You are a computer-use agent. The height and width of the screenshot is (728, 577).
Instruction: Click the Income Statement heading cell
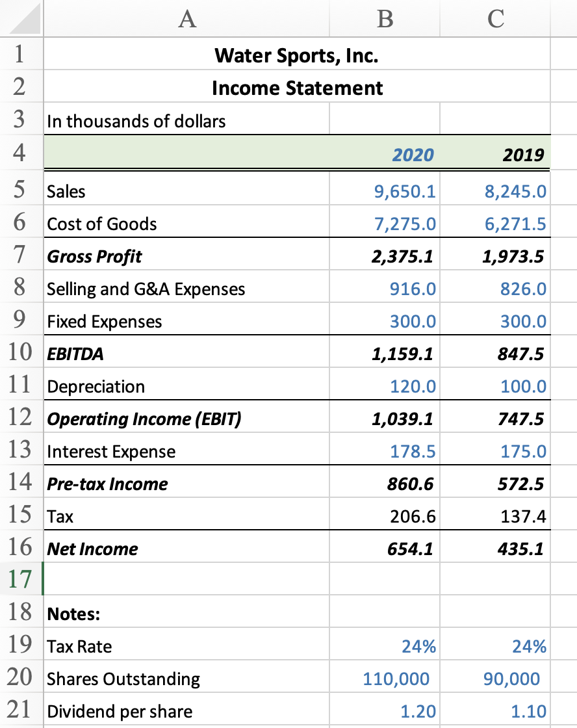point(297,87)
